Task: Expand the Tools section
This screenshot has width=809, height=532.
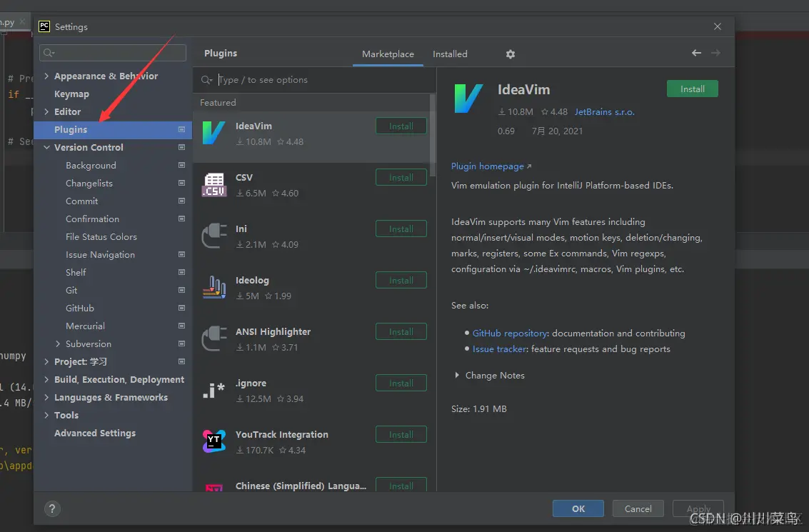Action: point(46,416)
